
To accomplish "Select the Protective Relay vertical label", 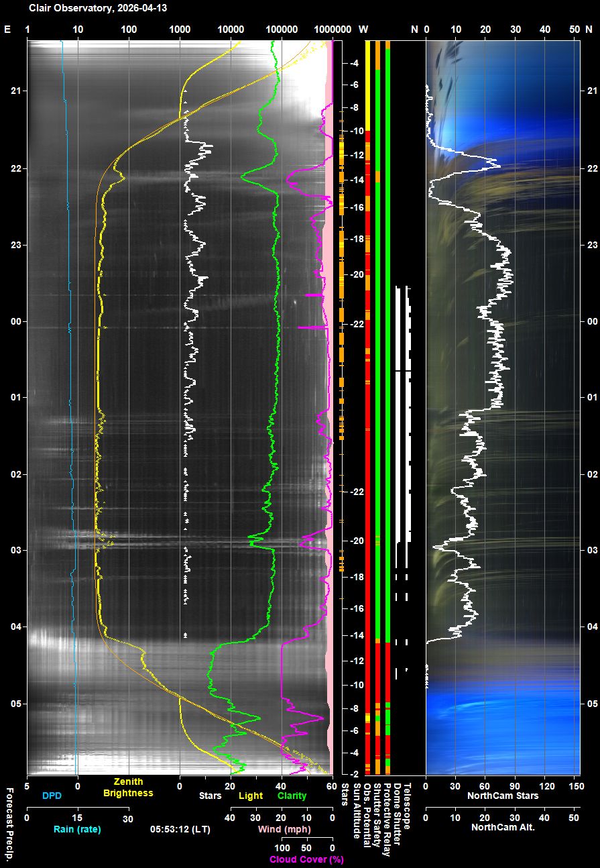I will coord(387,820).
